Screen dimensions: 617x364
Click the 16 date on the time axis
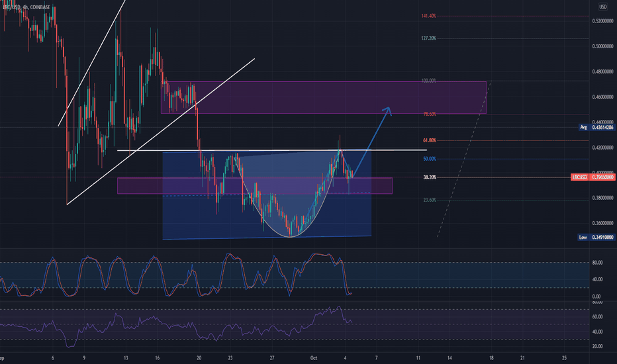pyautogui.click(x=157, y=358)
